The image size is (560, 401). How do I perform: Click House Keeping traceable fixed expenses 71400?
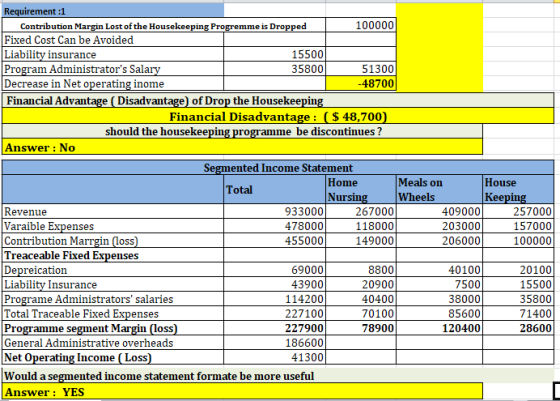518,314
